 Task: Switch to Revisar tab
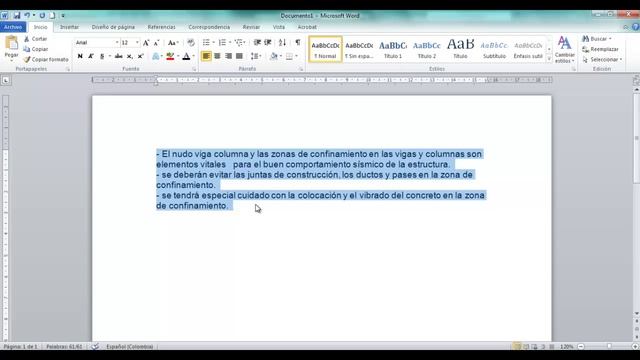tap(251, 27)
